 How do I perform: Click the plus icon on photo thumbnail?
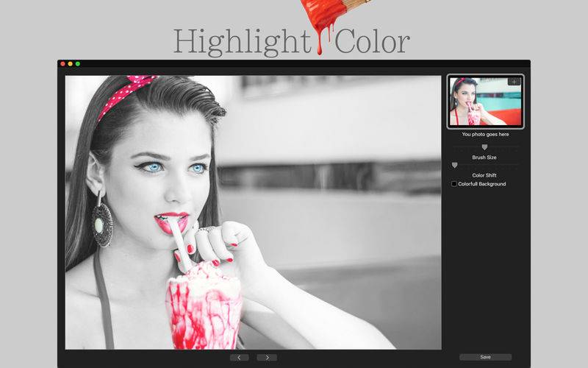point(514,82)
